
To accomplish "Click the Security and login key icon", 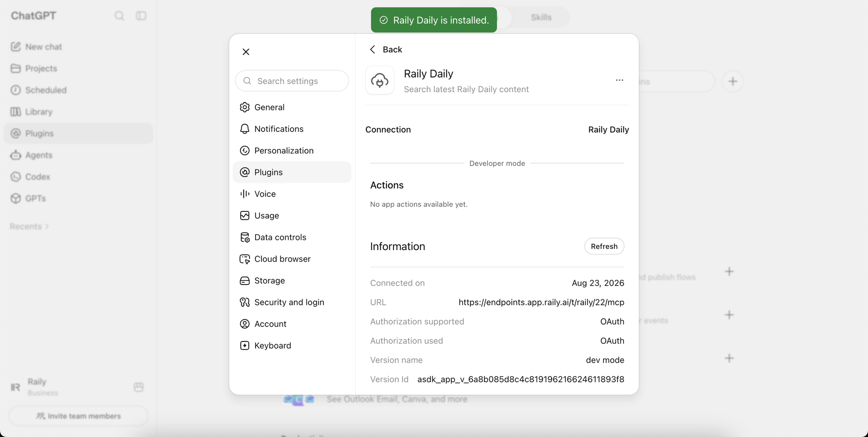I will (245, 302).
